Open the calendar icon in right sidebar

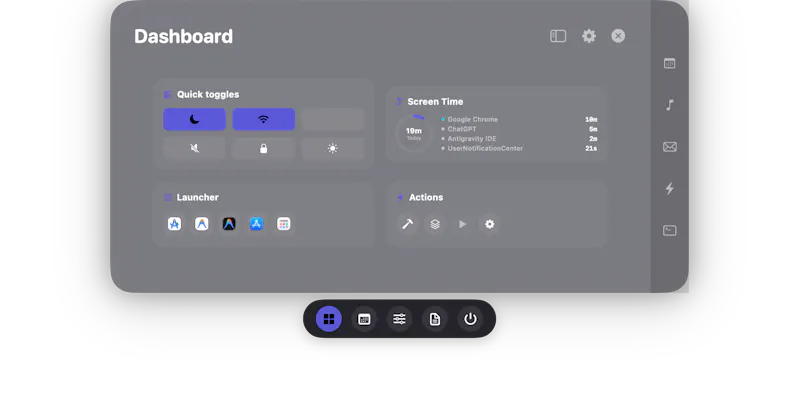pyautogui.click(x=669, y=63)
